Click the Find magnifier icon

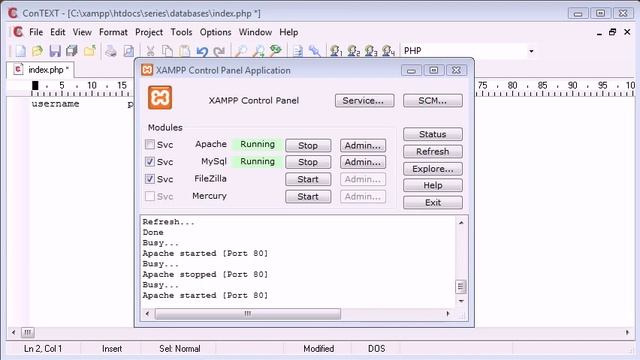[x=241, y=51]
